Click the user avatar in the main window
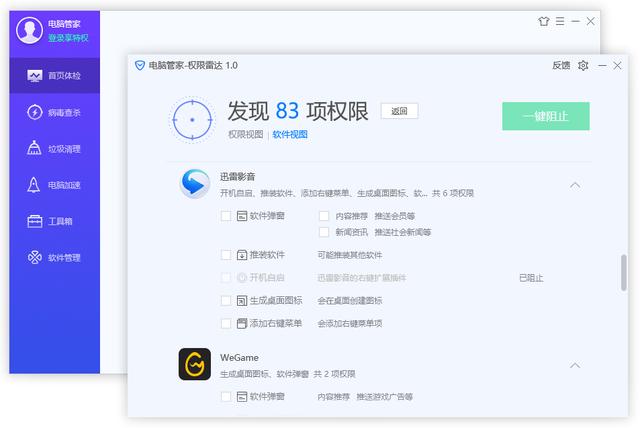This screenshot has height=428, width=640. coord(29,30)
